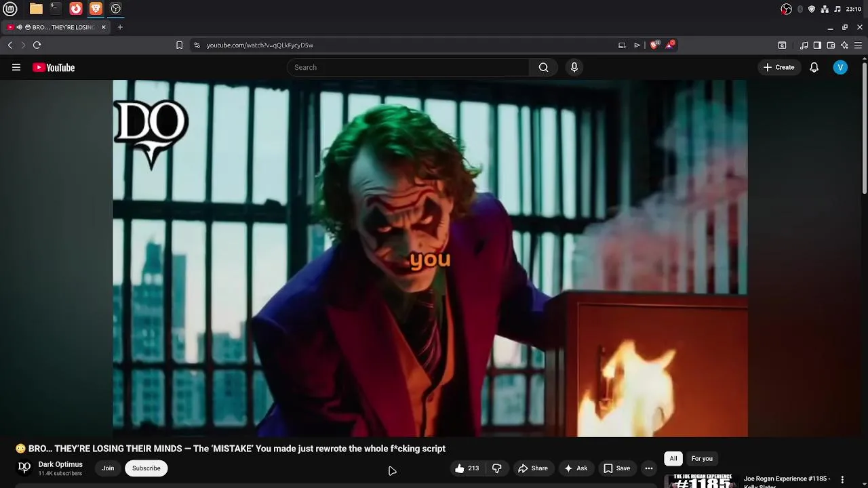Open the Leo AI sparkle icon
The height and width of the screenshot is (488, 868).
click(844, 45)
